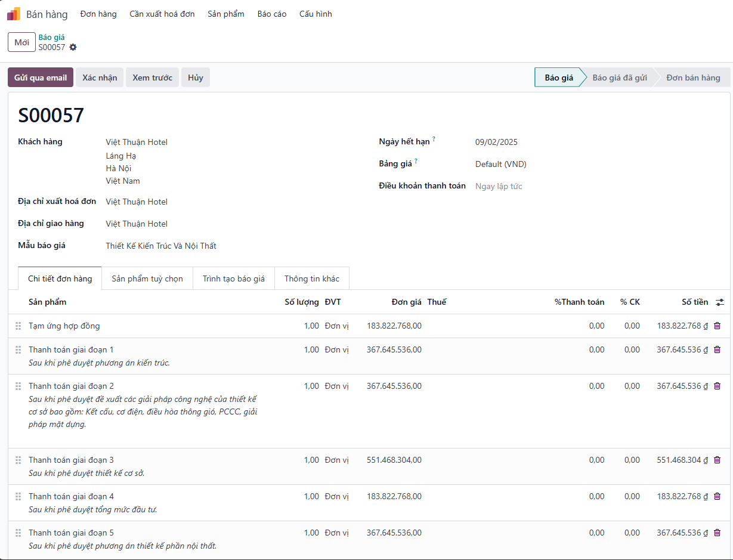This screenshot has width=733, height=560.
Task: Click the Bán hàng app logo icon
Action: pyautogui.click(x=14, y=14)
